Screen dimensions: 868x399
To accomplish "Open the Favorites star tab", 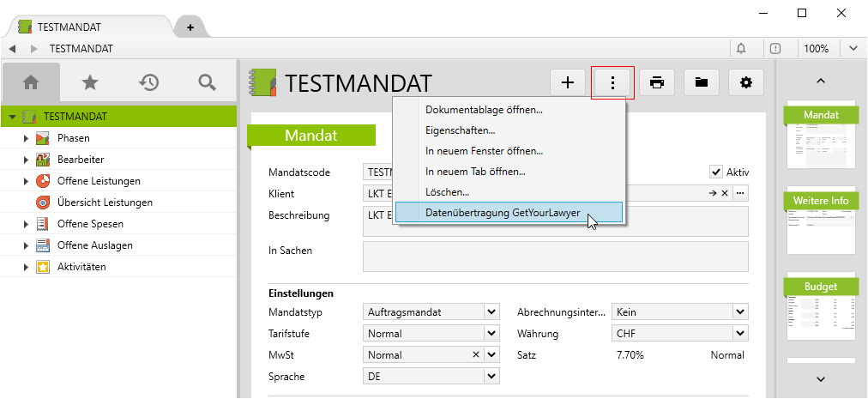I will tap(89, 82).
